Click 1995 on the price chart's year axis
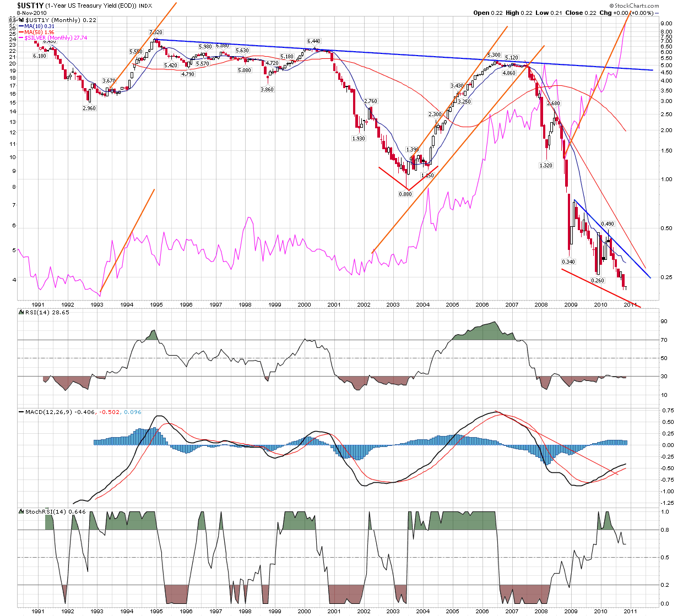 (156, 304)
